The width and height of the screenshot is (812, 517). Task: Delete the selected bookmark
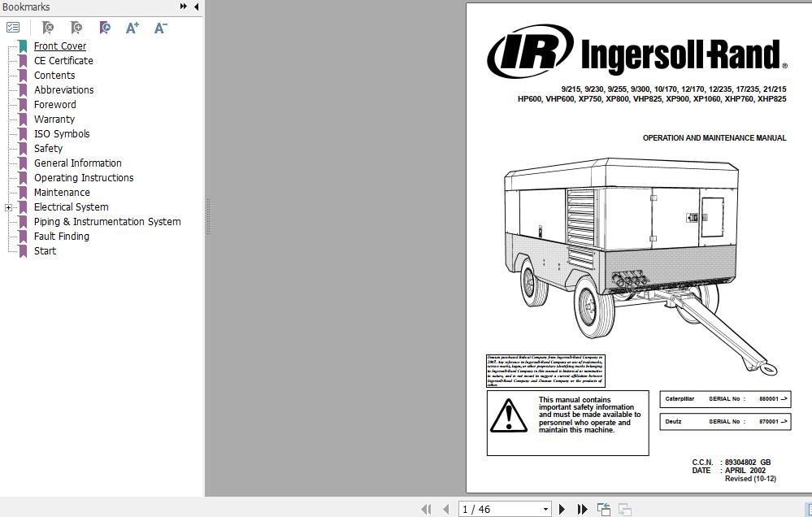(48, 27)
